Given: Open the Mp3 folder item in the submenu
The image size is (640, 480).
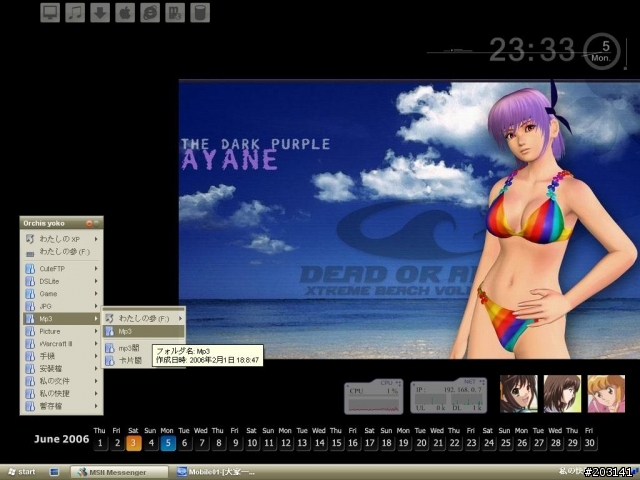Looking at the screenshot, I should (x=144, y=331).
